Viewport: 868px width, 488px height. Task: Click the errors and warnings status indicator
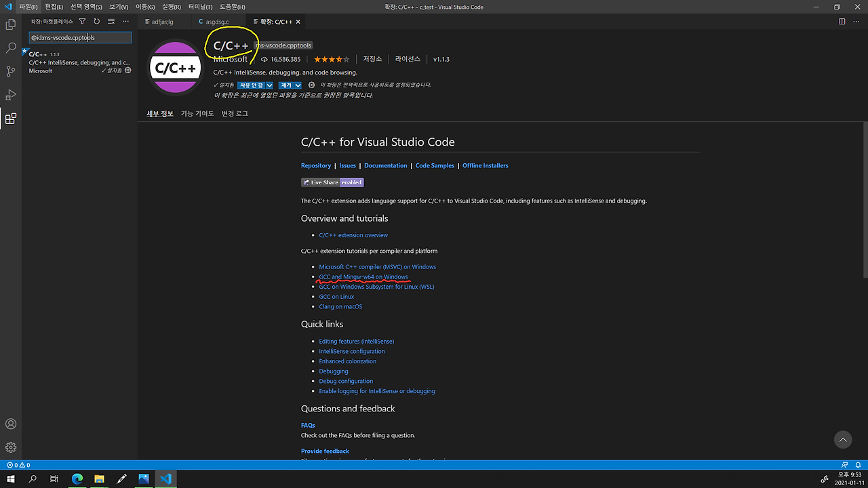click(x=18, y=465)
